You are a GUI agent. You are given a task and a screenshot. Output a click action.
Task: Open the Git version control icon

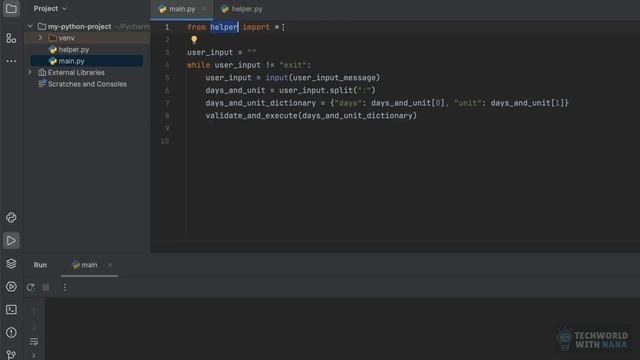click(11, 355)
